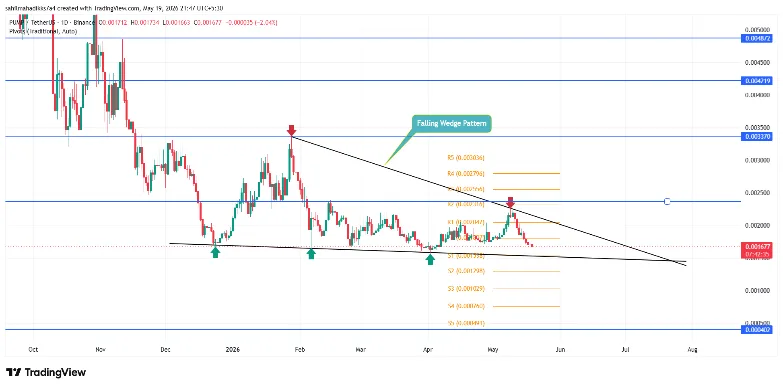
Task: Click the Jul date on time axis
Action: [625, 350]
